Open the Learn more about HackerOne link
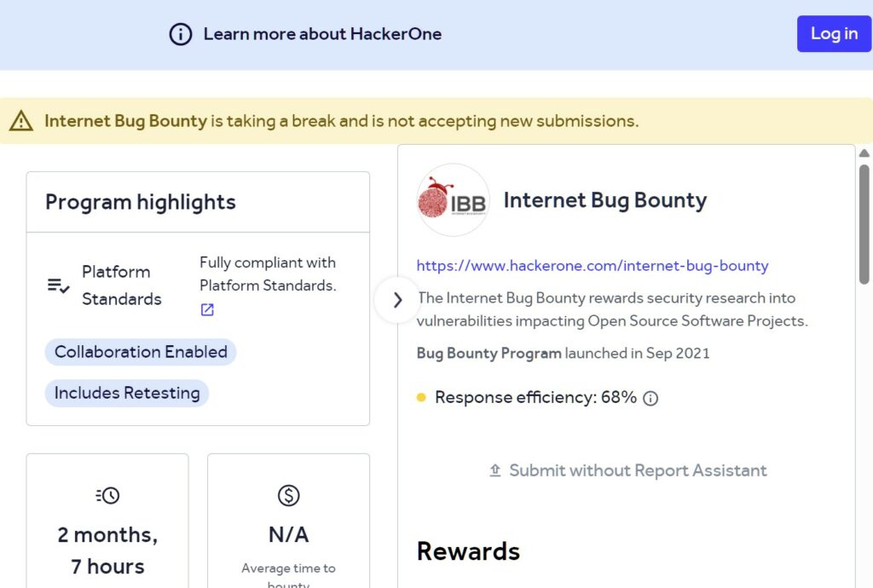Viewport: 873px width, 588px height. click(x=322, y=34)
